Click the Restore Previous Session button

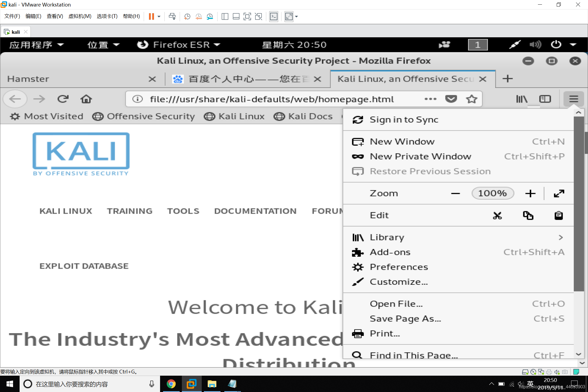(430, 171)
